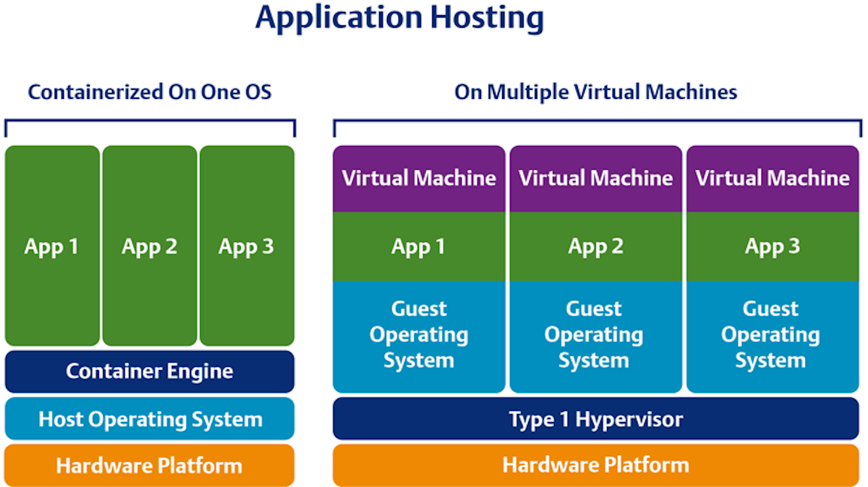This screenshot has height=487, width=868.
Task: Select the Virtual Machine header above App 2
Action: [x=596, y=178]
